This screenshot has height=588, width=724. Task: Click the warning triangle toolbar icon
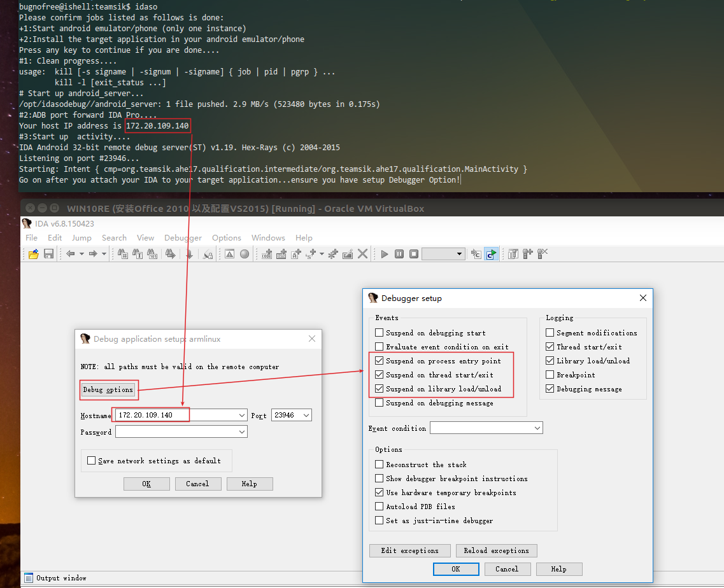point(229,254)
